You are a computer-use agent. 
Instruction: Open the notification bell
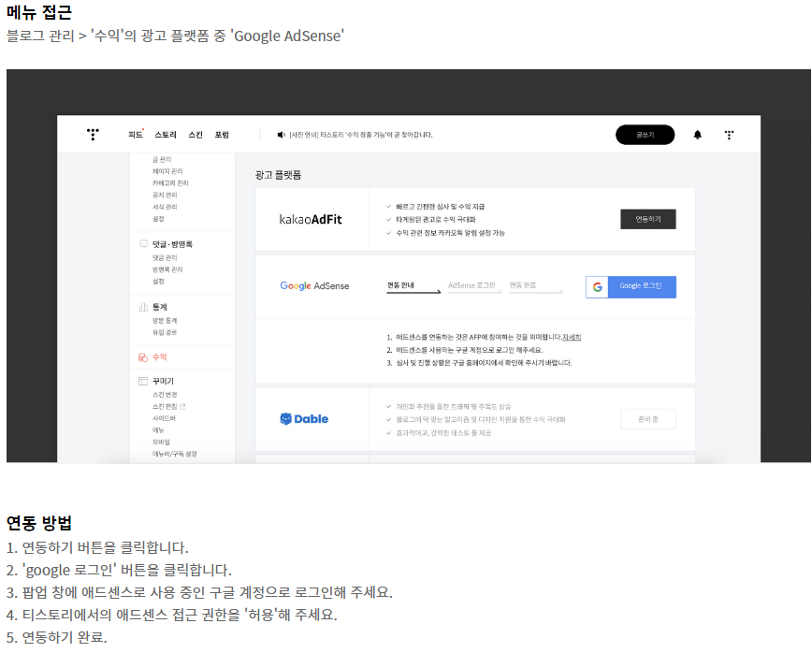698,135
